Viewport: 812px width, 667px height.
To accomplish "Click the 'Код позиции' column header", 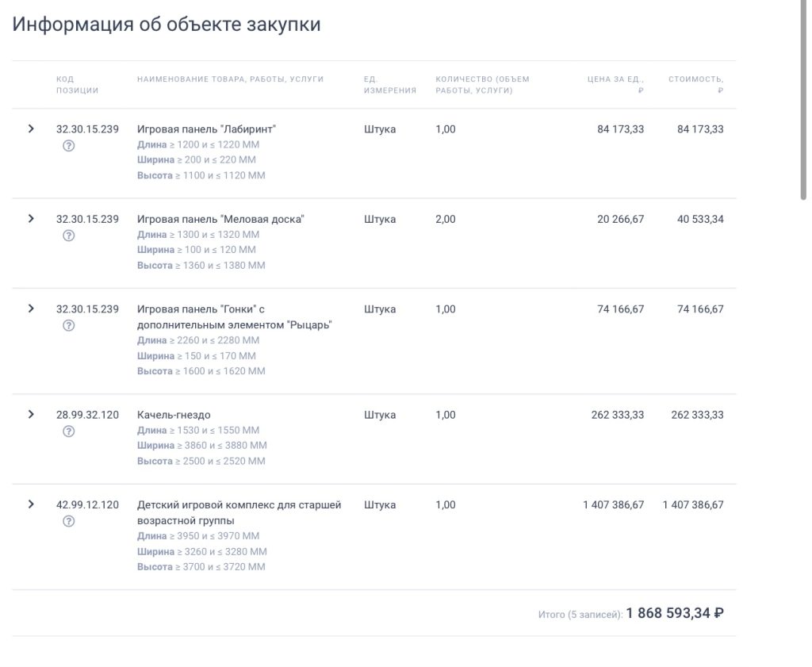I will click(77, 85).
